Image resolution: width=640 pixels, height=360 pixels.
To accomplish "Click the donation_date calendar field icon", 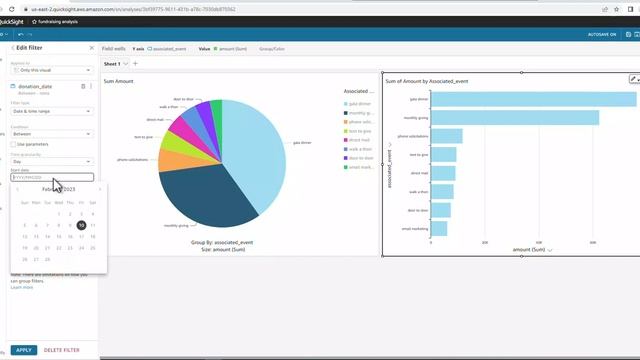I will click(13, 87).
